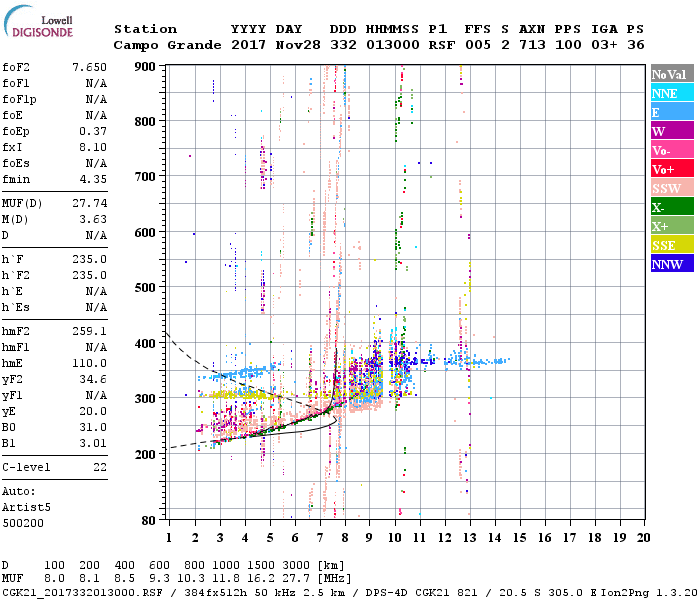
Task: Click the Artist5 auto-scaling label
Action: click(x=23, y=507)
